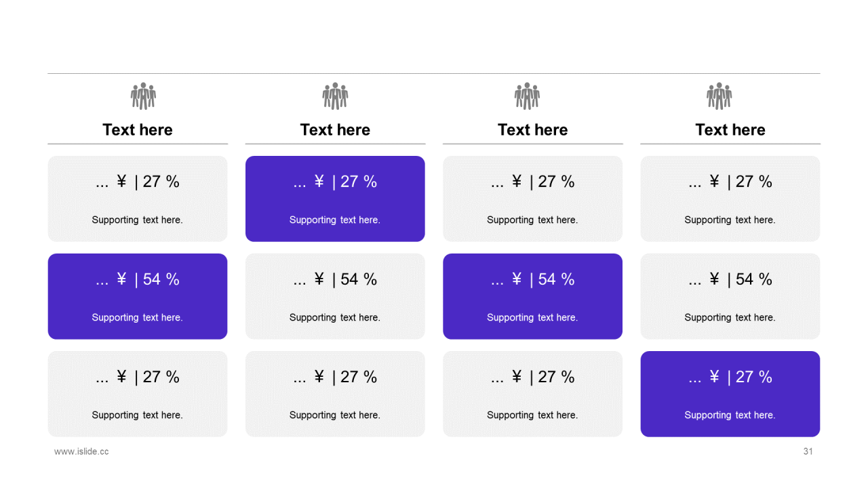Select the fourth column 'Text here' heading
This screenshot has width=868, height=488.
pyautogui.click(x=730, y=129)
